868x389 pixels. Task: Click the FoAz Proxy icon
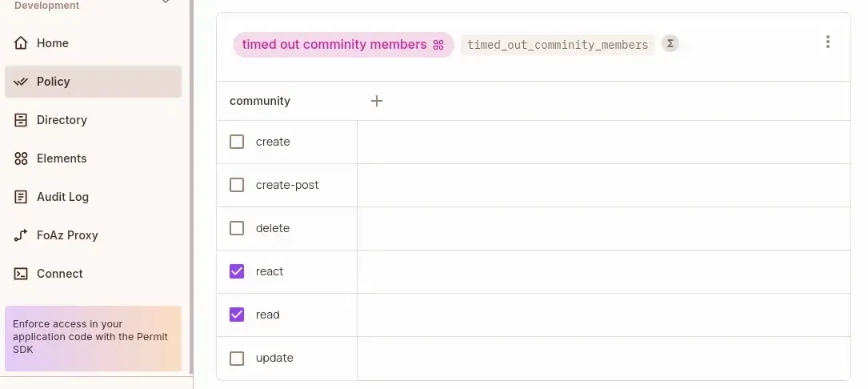(x=21, y=235)
